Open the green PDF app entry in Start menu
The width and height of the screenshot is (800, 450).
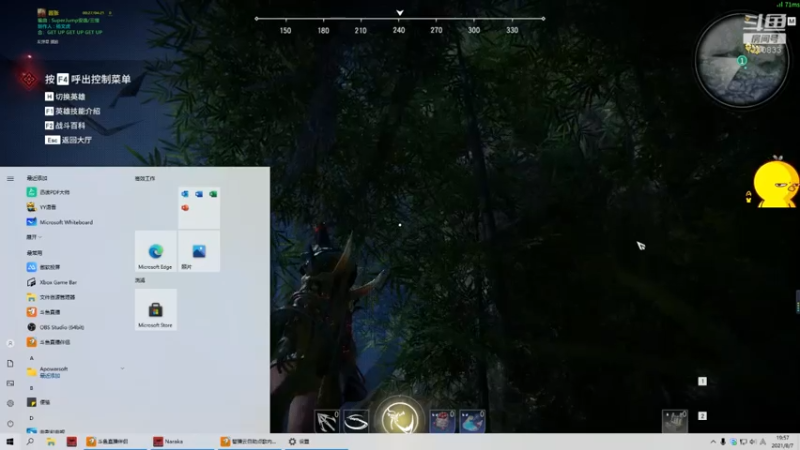coord(48,192)
